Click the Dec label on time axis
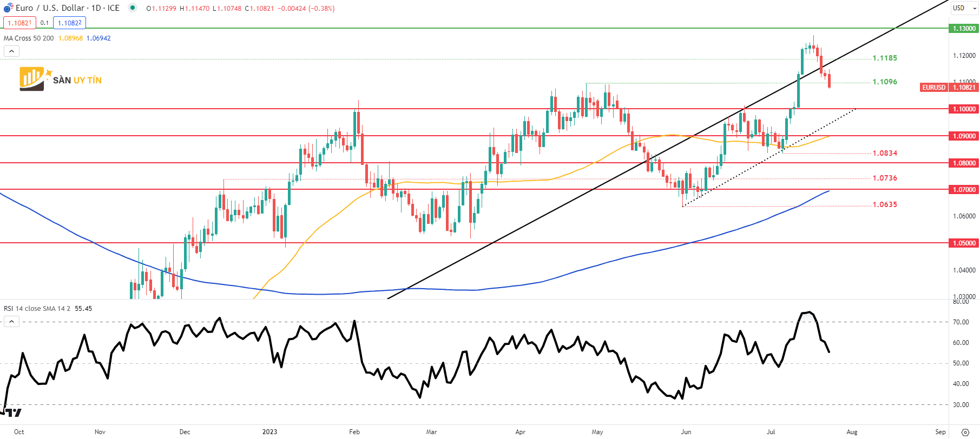The height and width of the screenshot is (439, 980). pyautogui.click(x=185, y=432)
